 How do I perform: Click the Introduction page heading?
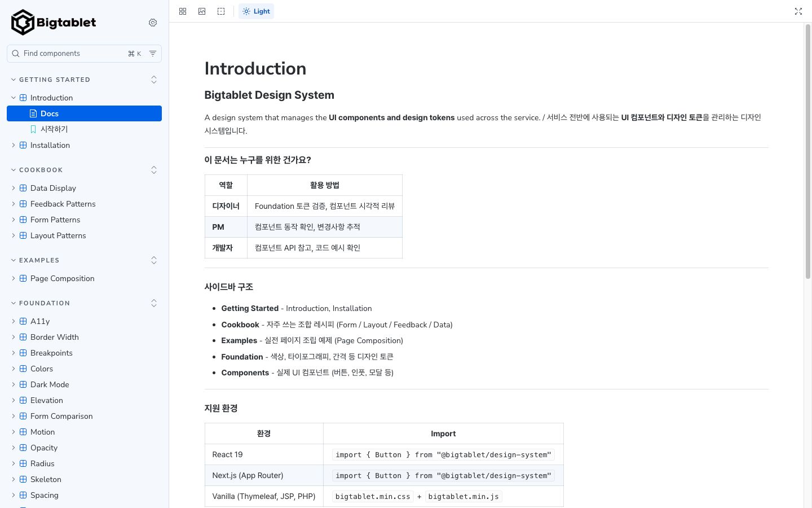(x=255, y=68)
